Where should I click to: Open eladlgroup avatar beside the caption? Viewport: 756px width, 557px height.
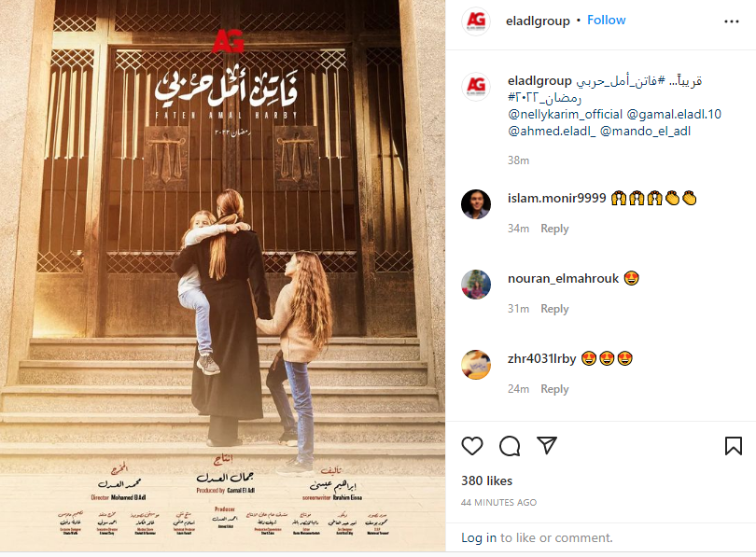(x=476, y=87)
